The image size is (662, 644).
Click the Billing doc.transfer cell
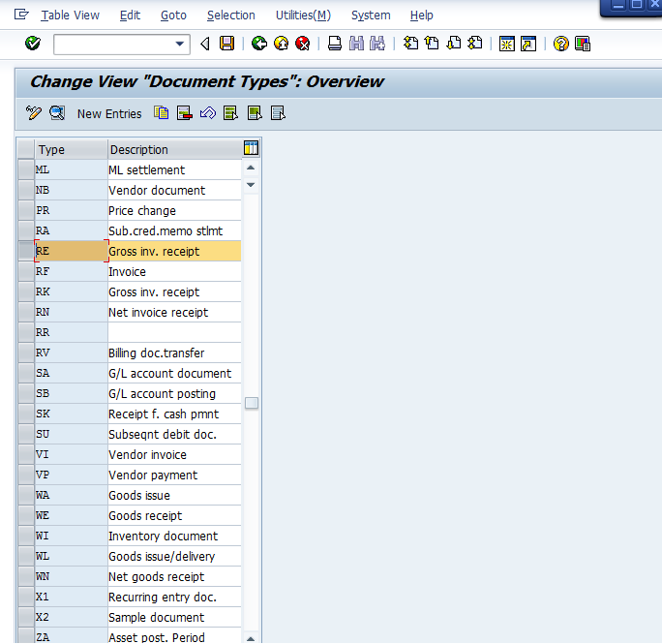[174, 353]
